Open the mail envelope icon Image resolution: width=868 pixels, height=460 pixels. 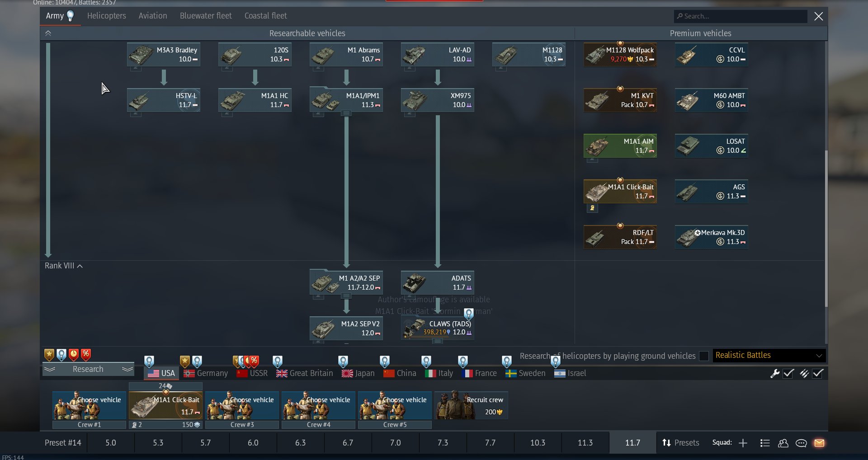pyautogui.click(x=819, y=443)
